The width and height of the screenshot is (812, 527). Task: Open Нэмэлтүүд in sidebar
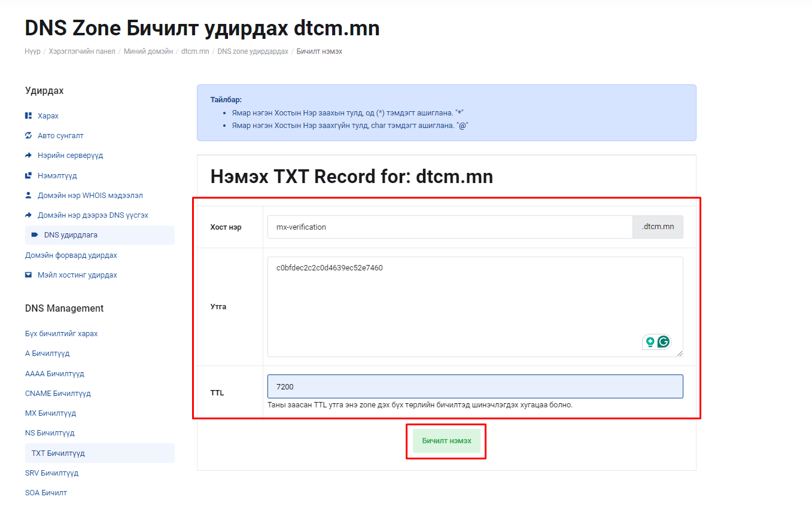[57, 175]
